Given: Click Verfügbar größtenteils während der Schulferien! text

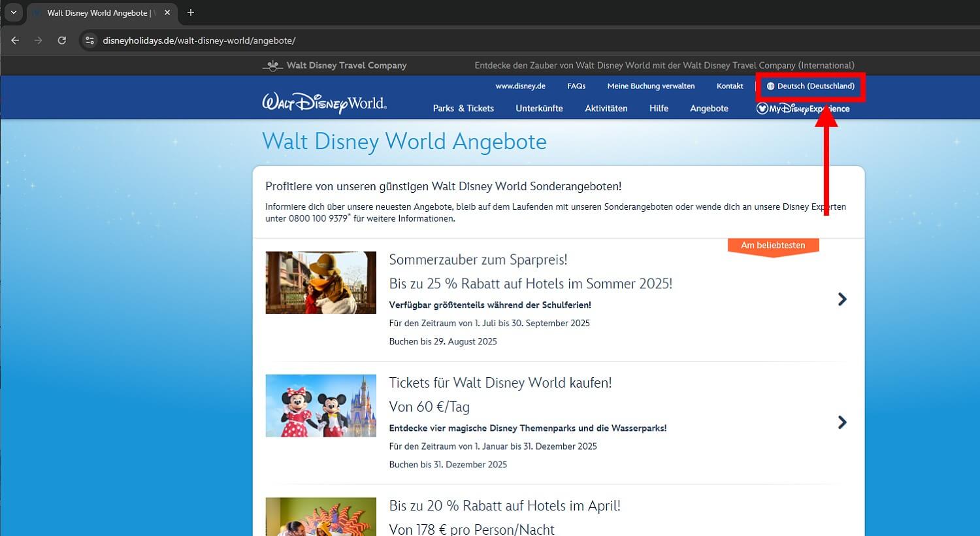Looking at the screenshot, I should pos(490,305).
